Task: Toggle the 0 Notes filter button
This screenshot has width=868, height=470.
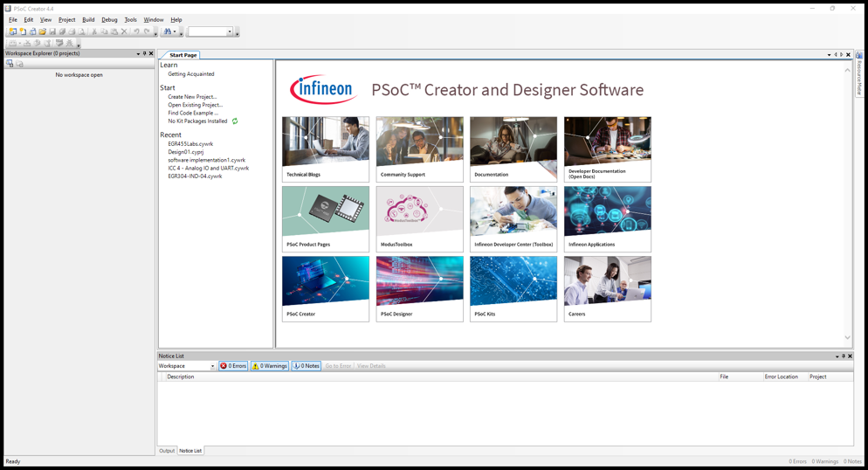Action: (x=307, y=366)
